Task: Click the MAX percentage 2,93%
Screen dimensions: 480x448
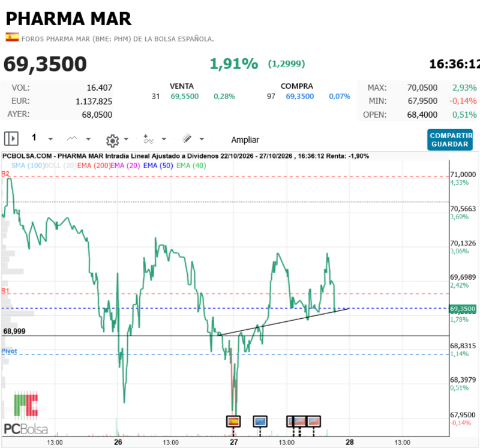Action: pos(464,88)
